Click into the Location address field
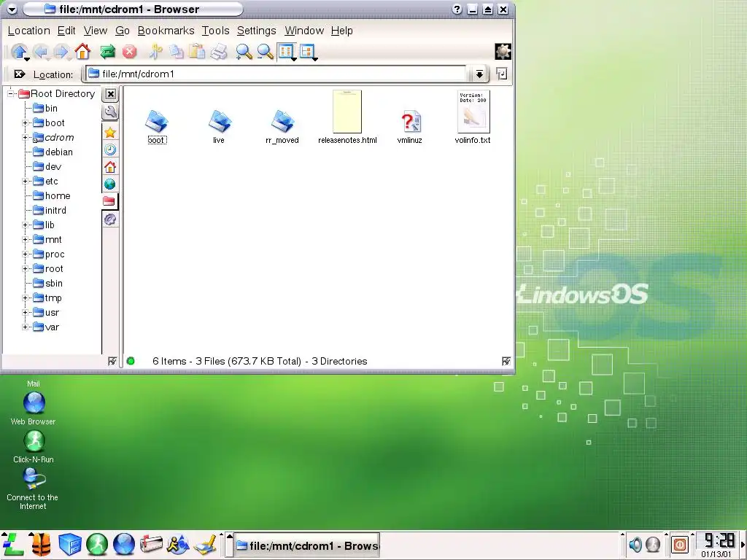Image resolution: width=747 pixels, height=560 pixels. (275, 74)
